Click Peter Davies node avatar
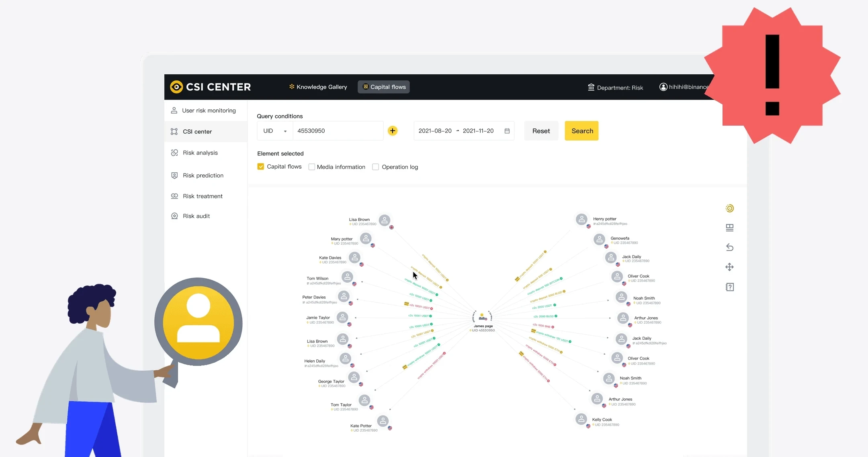 coord(344,296)
